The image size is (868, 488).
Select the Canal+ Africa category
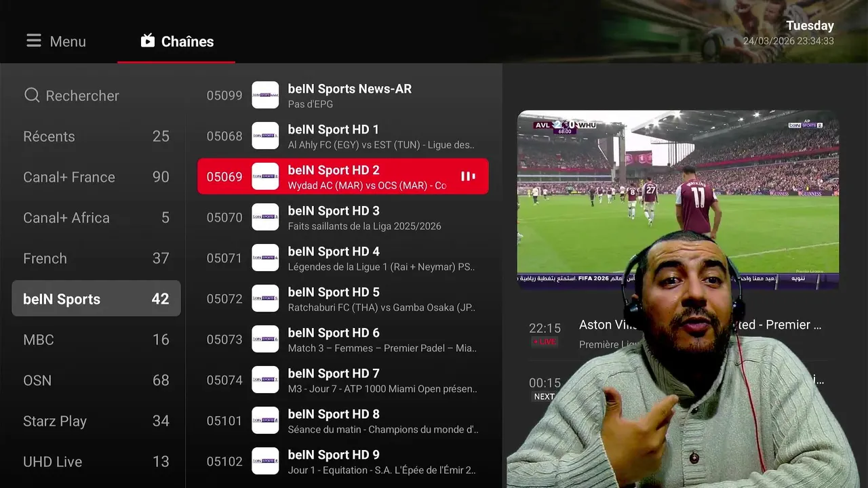[96, 218]
